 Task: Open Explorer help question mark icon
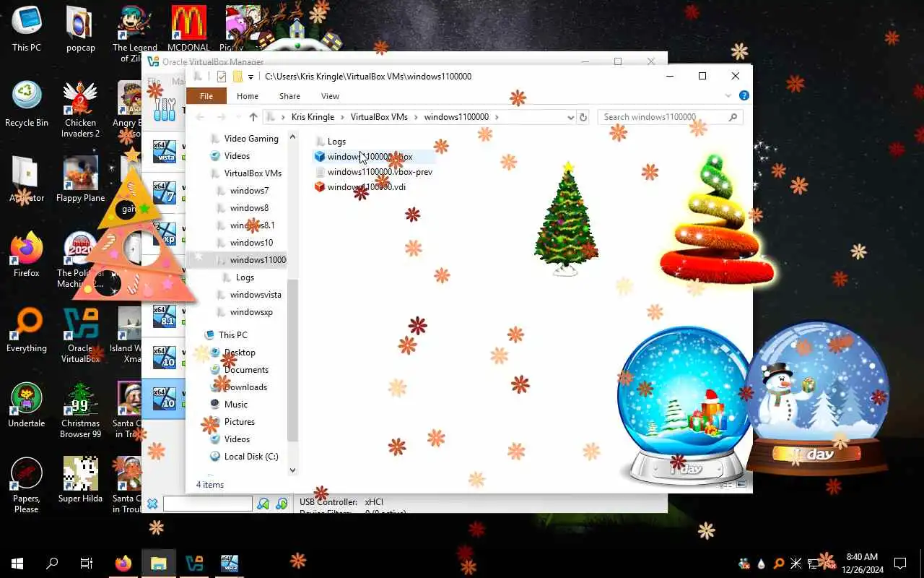744,95
